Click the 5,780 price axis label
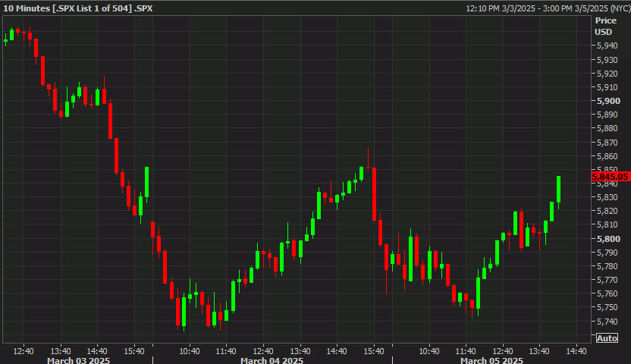The image size is (631, 364). (x=607, y=266)
